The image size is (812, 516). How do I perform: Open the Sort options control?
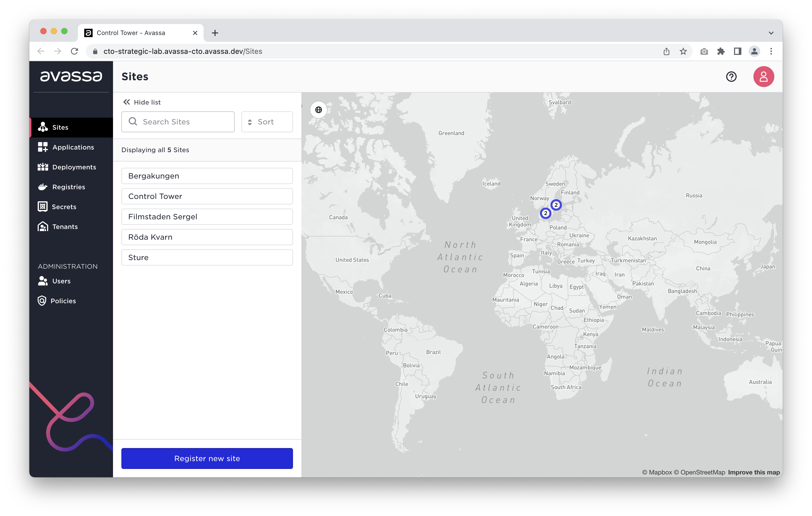click(266, 122)
